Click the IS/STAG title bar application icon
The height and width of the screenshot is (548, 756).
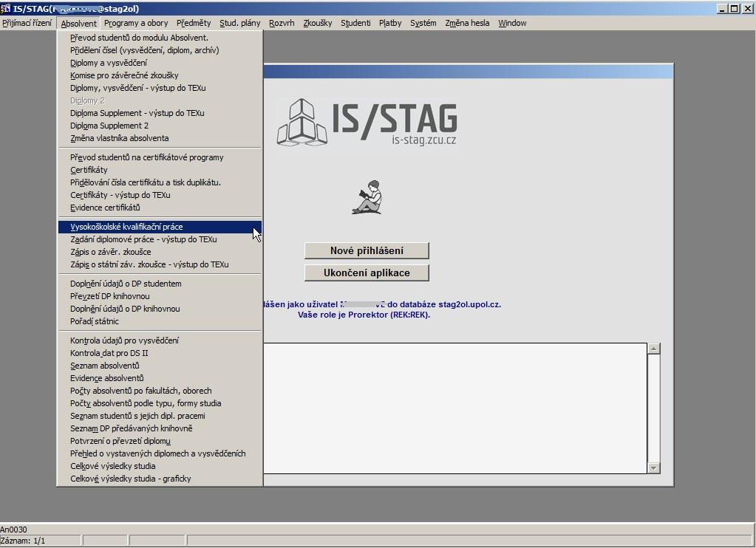tap(6, 8)
